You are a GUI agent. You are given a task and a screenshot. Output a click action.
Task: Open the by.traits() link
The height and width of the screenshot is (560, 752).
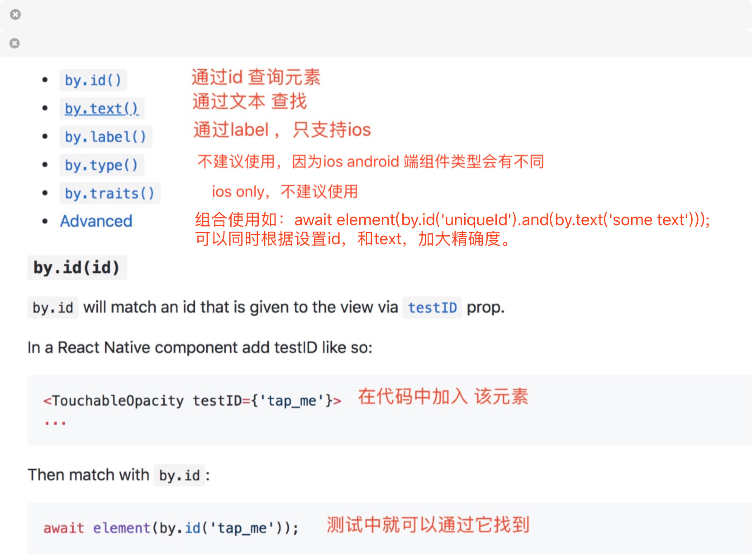[x=110, y=194]
